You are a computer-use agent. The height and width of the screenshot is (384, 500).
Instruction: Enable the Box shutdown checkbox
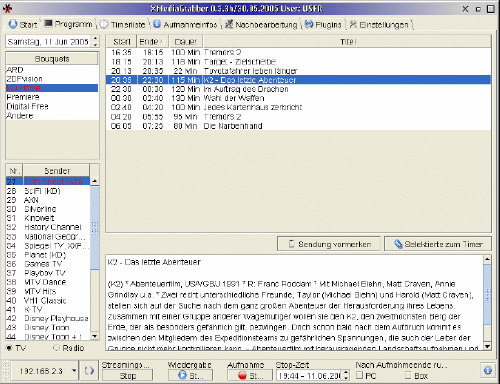tap(408, 375)
